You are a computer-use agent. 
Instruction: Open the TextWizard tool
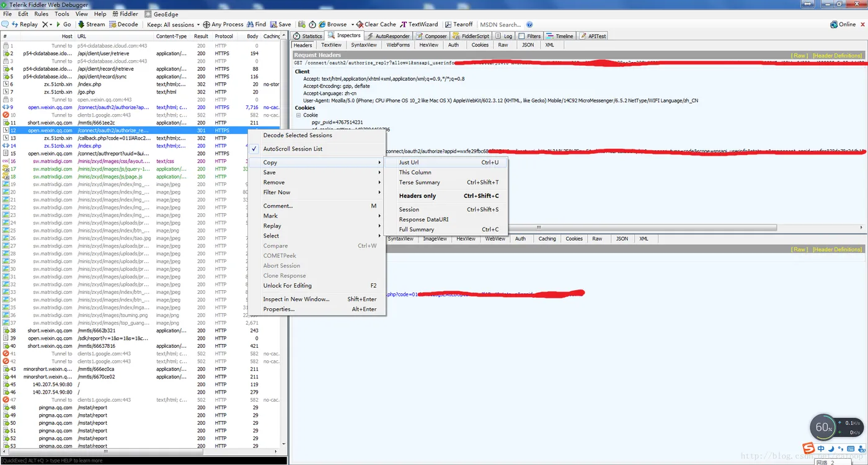click(x=419, y=25)
